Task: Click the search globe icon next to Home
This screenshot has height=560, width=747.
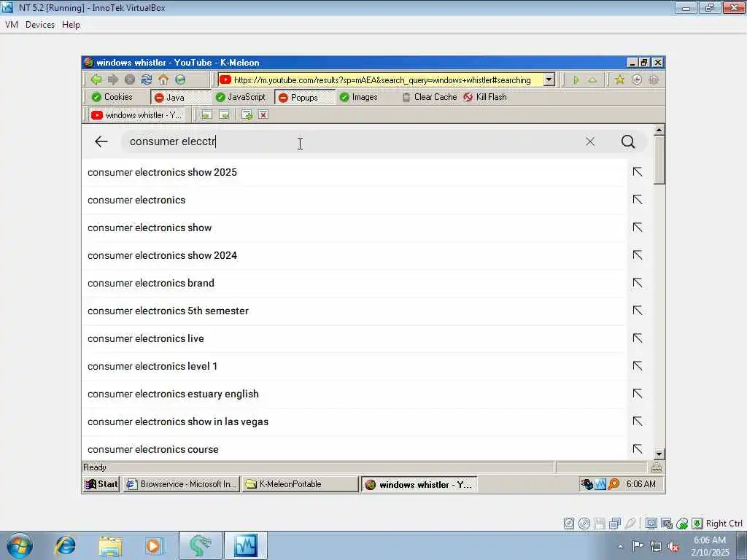Action: tap(180, 79)
